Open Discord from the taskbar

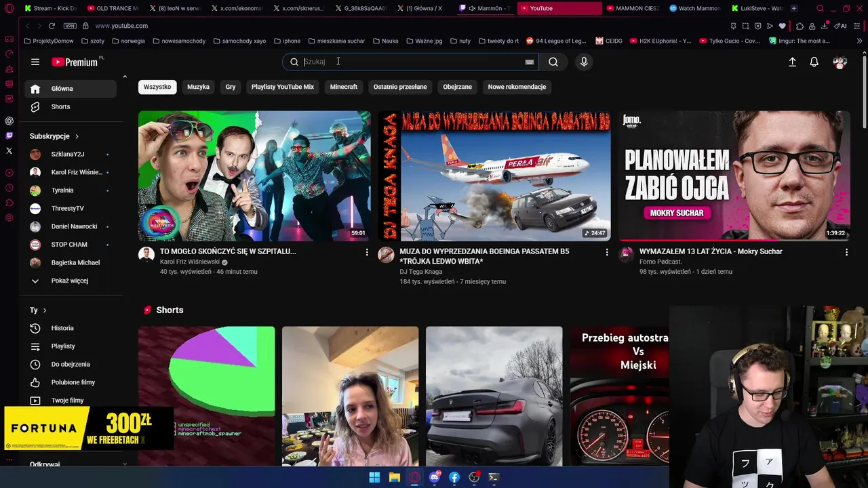click(x=434, y=477)
